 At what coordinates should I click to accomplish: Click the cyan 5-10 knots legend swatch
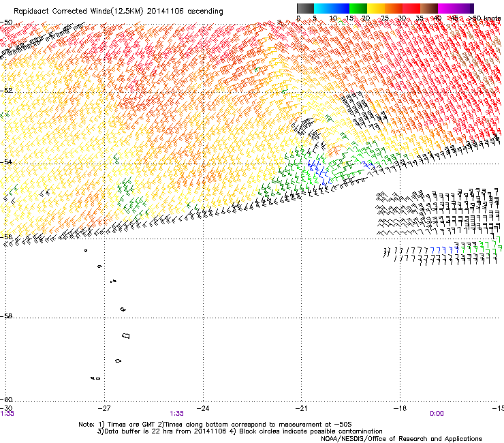323,8
